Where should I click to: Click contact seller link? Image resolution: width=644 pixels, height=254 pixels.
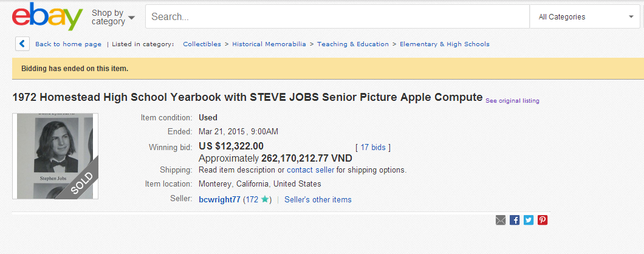point(310,170)
